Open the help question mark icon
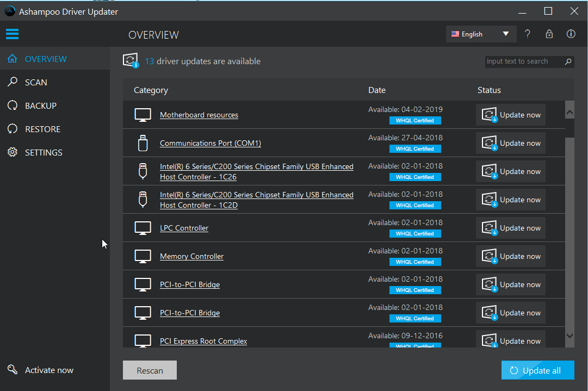 click(527, 34)
